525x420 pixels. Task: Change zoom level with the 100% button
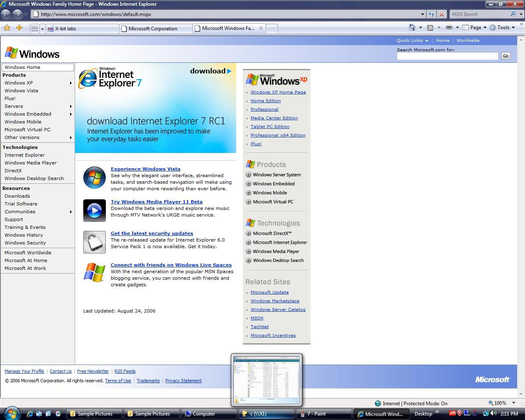[x=497, y=403]
